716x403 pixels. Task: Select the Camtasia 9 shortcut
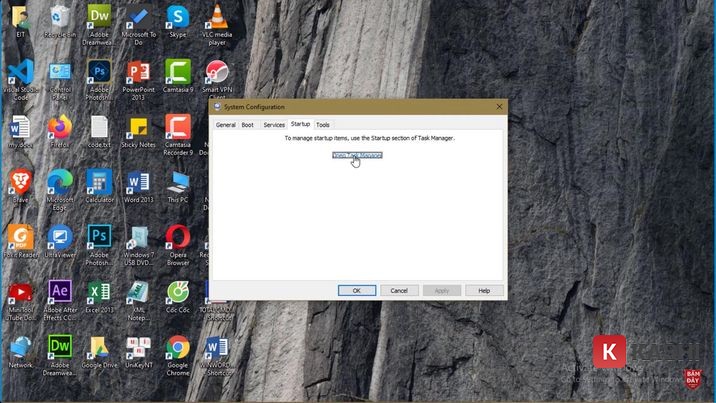pyautogui.click(x=178, y=76)
